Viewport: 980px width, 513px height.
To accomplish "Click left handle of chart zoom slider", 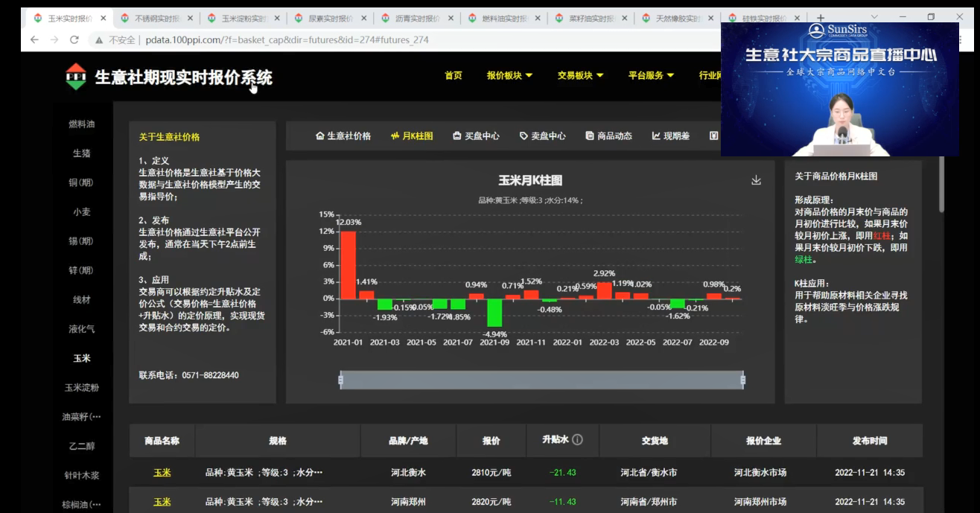I will point(341,380).
